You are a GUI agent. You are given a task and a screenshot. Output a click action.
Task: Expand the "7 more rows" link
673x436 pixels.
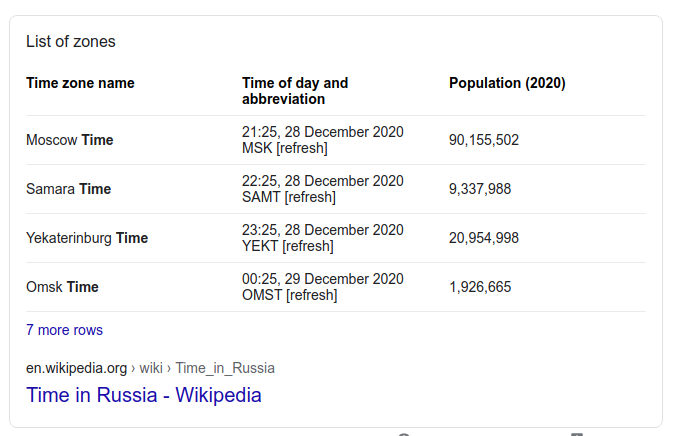[x=64, y=330]
